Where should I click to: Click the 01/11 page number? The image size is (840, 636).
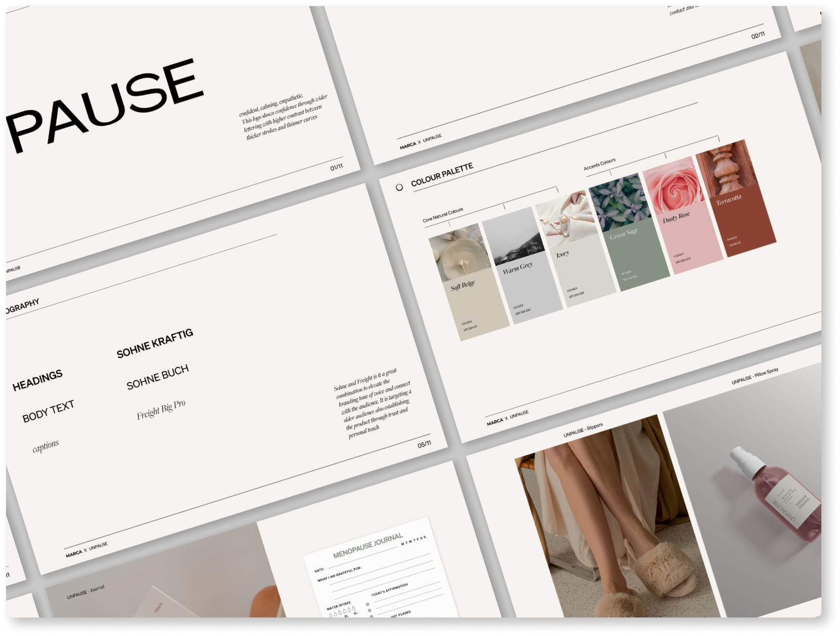(x=337, y=167)
